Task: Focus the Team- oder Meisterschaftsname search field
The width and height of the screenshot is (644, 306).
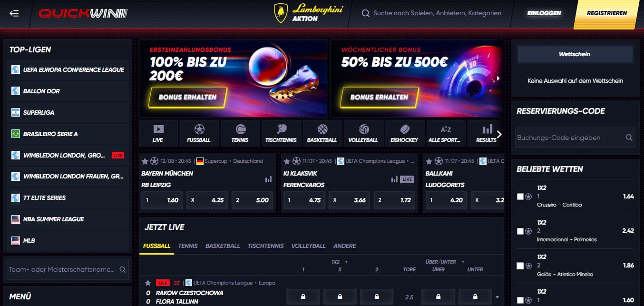Action: coord(62,269)
